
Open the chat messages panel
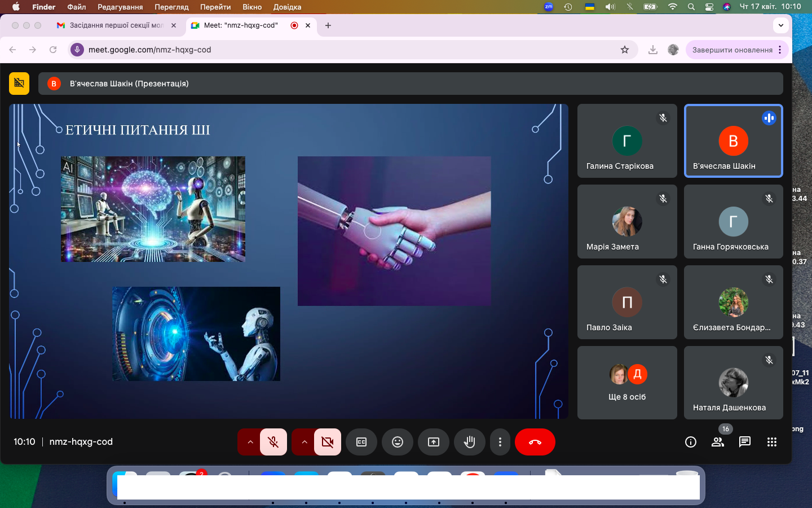[x=744, y=442]
